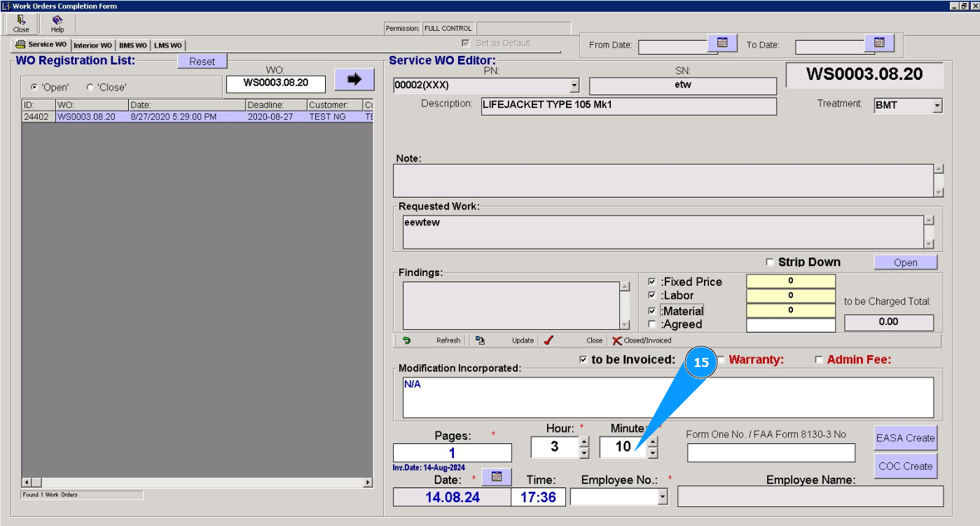Click the 'ID:' column header
The width and height of the screenshot is (980, 526).
pos(39,105)
